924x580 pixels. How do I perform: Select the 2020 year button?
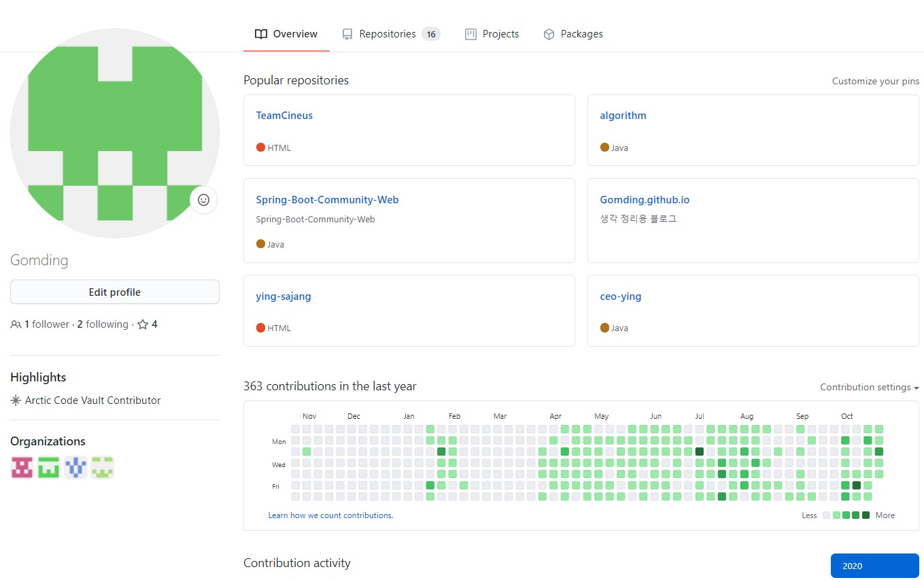[x=874, y=566]
